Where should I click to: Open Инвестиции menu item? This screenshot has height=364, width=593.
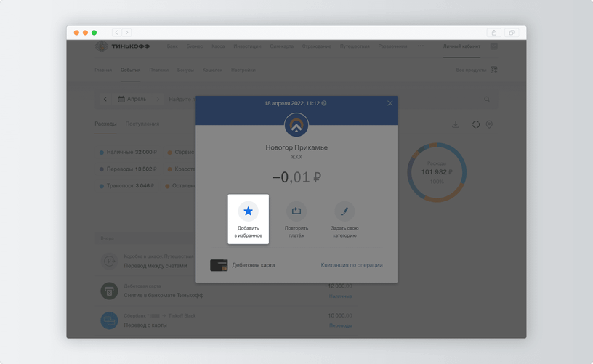tap(247, 46)
